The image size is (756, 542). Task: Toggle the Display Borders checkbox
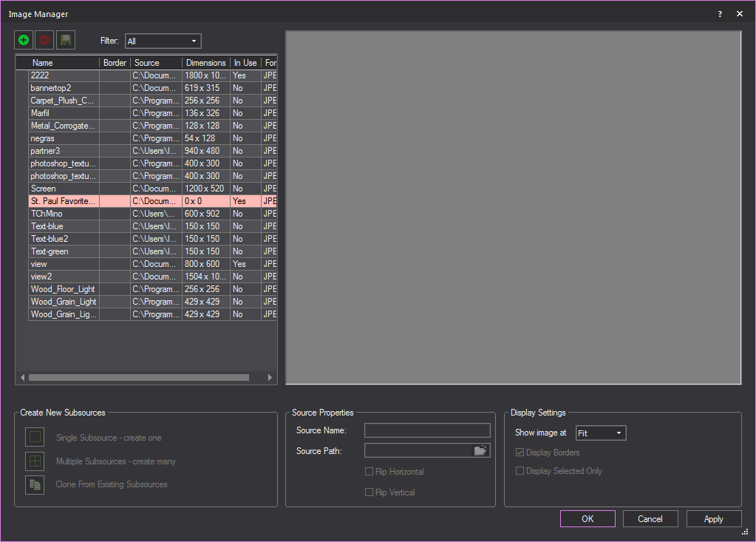click(520, 452)
